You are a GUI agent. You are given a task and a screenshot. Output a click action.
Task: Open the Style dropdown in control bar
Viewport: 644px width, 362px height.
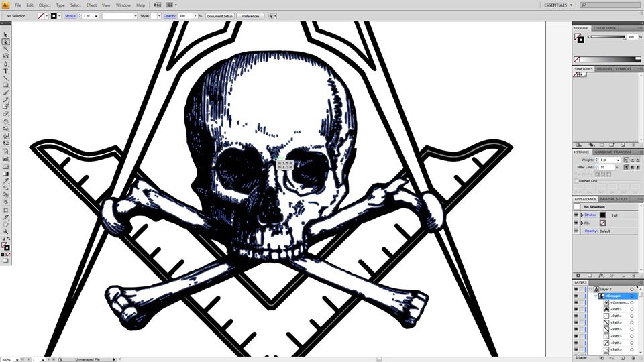(x=159, y=16)
